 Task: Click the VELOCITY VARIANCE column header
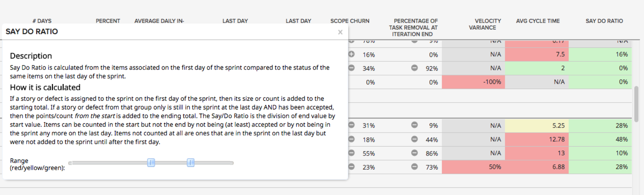pyautogui.click(x=485, y=24)
